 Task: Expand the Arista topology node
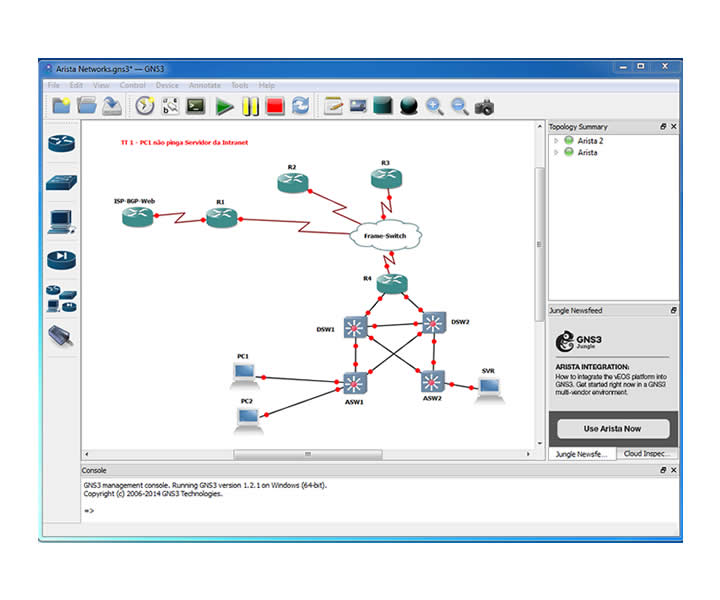(x=556, y=153)
